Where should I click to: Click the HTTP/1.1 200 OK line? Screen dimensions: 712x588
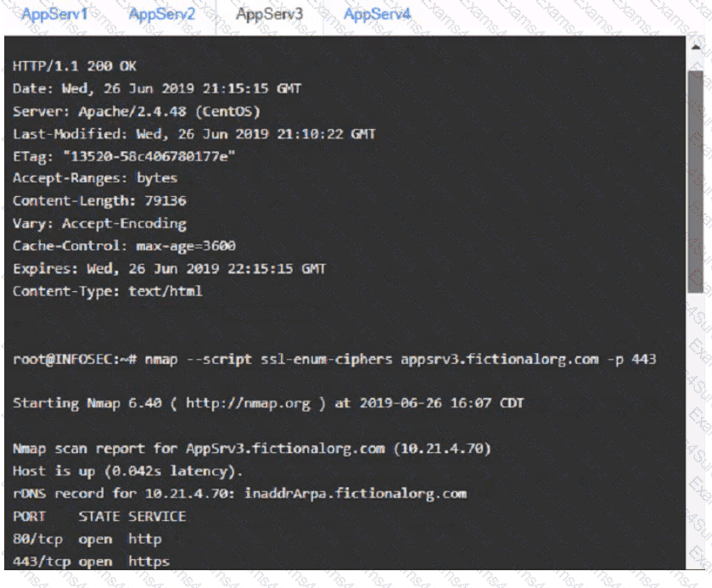[x=75, y=66]
